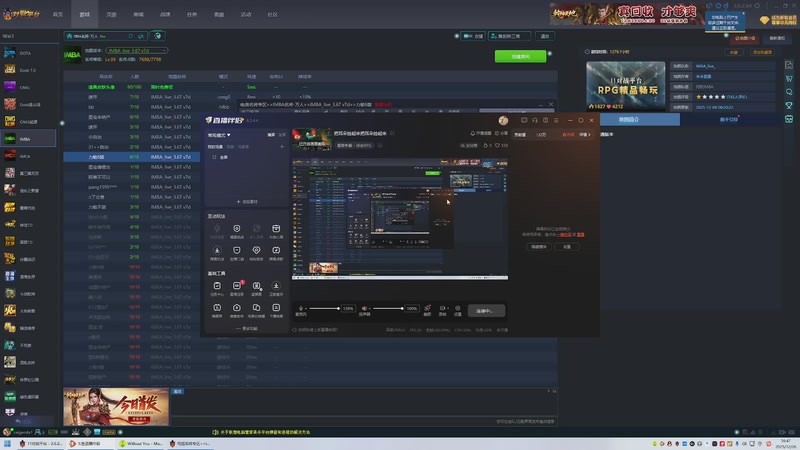Click the 退出 button above the room list

(x=545, y=36)
